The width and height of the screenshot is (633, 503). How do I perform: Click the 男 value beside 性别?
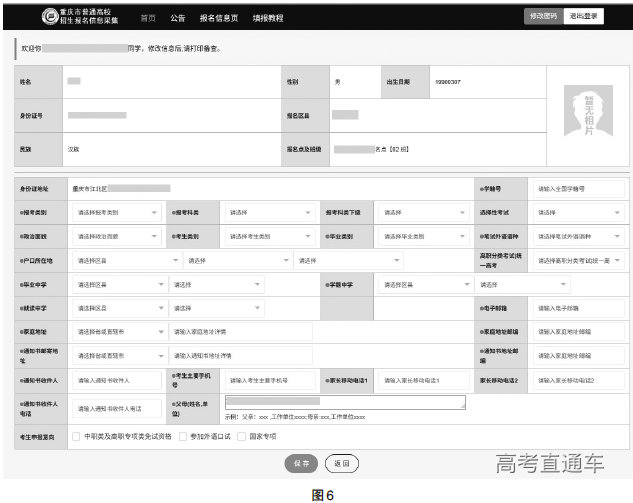pyautogui.click(x=337, y=82)
